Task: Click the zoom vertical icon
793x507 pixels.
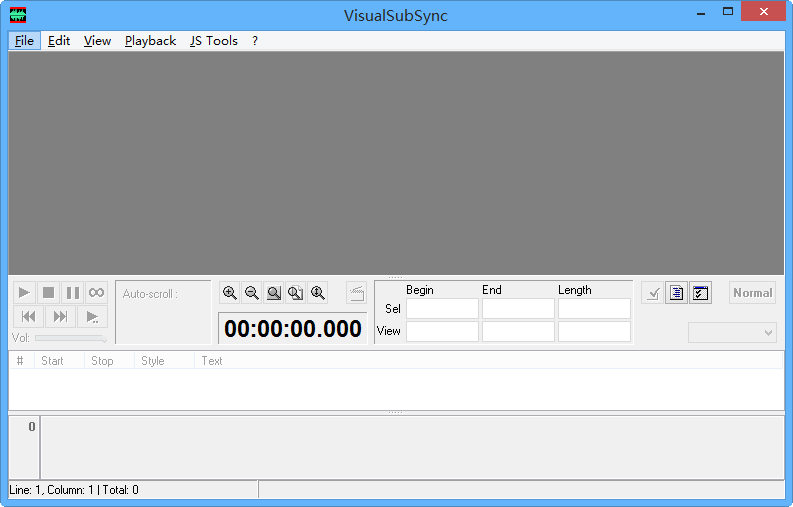Action: pyautogui.click(x=318, y=293)
